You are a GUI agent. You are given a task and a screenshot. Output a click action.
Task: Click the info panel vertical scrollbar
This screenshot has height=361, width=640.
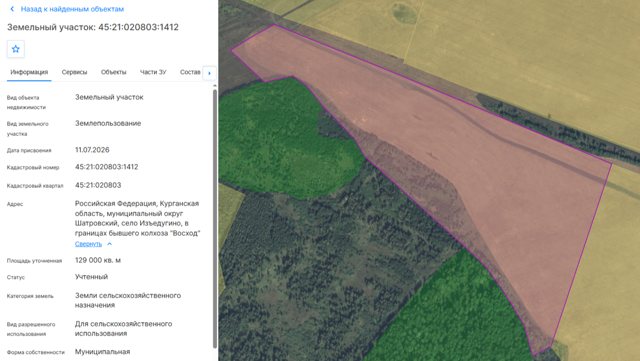(215, 218)
